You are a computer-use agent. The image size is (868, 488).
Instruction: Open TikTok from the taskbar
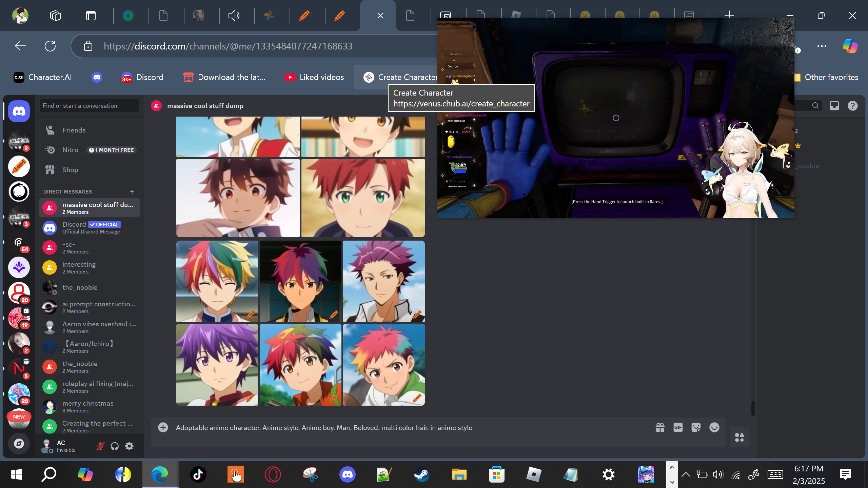coord(198,474)
